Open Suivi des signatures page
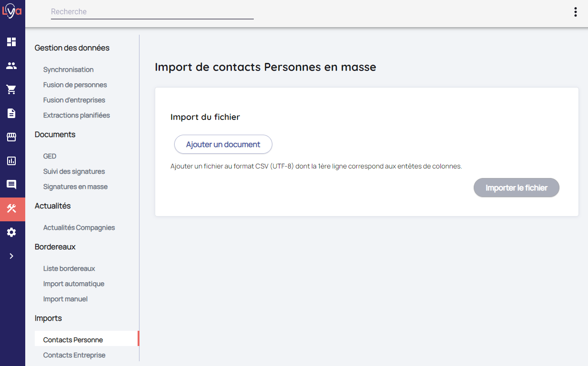This screenshot has width=588, height=366. 74,171
